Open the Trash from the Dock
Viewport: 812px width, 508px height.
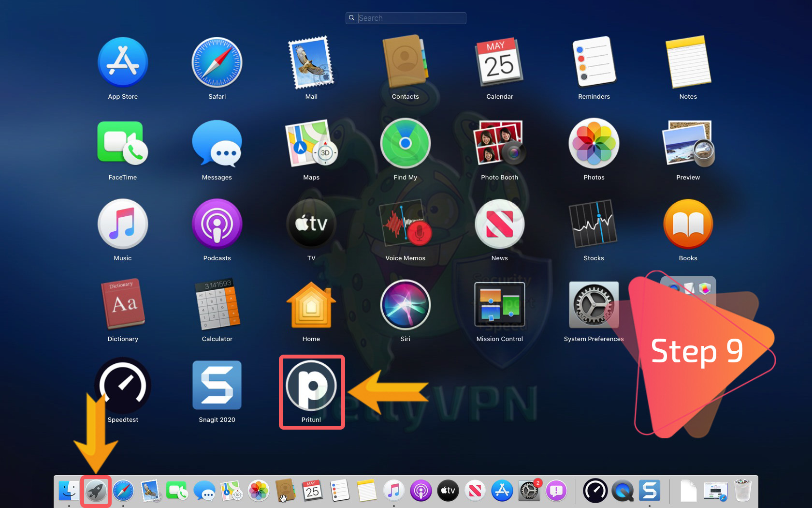742,491
